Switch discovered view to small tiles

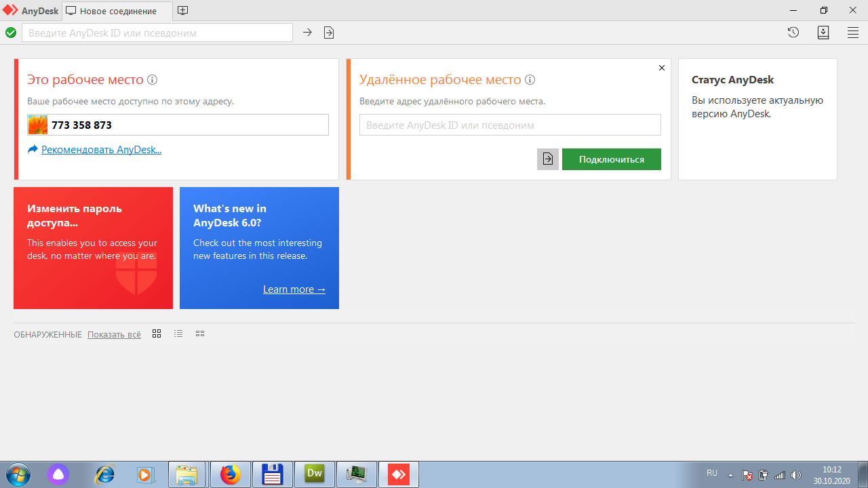pos(200,333)
